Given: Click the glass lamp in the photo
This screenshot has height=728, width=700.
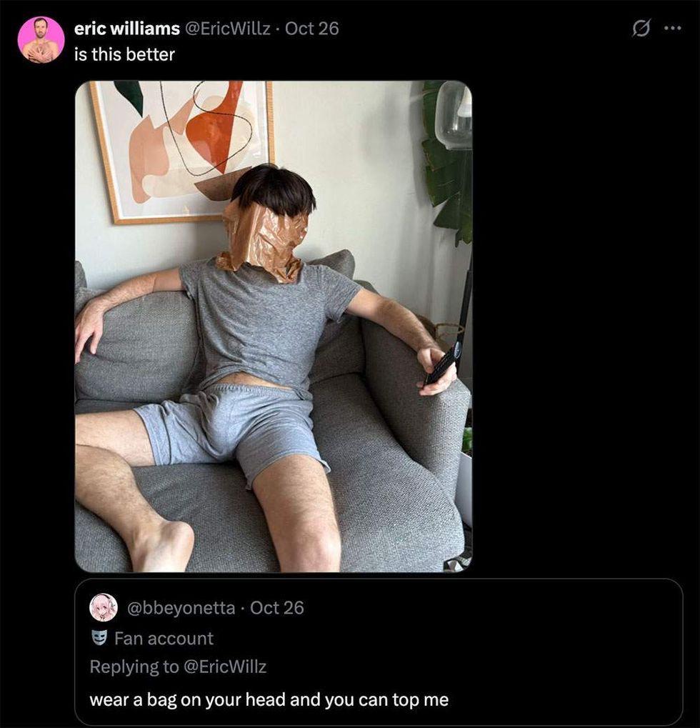Looking at the screenshot, I should (x=454, y=114).
